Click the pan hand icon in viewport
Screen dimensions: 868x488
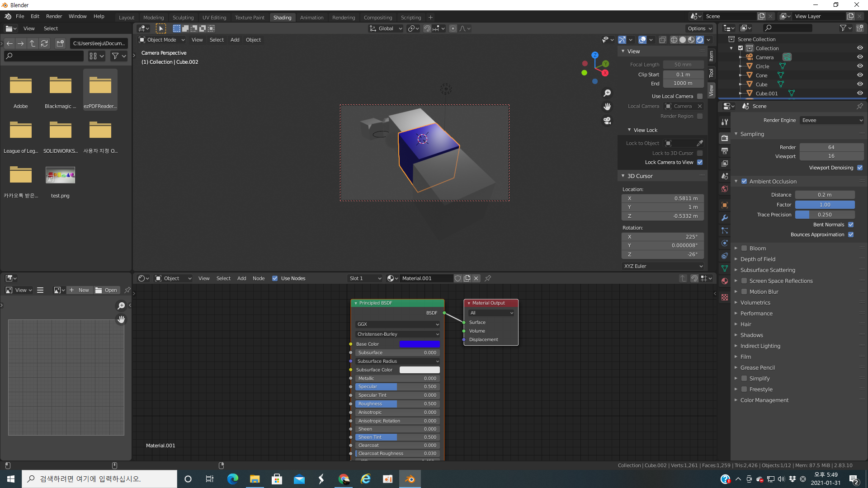pos(607,107)
